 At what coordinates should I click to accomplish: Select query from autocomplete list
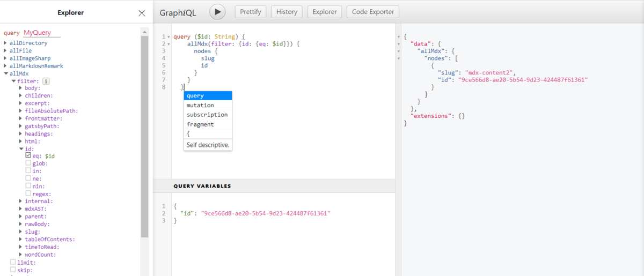tap(208, 96)
